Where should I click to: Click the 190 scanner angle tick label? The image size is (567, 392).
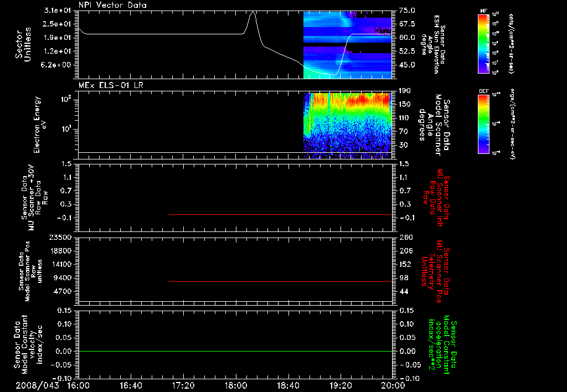pos(405,91)
